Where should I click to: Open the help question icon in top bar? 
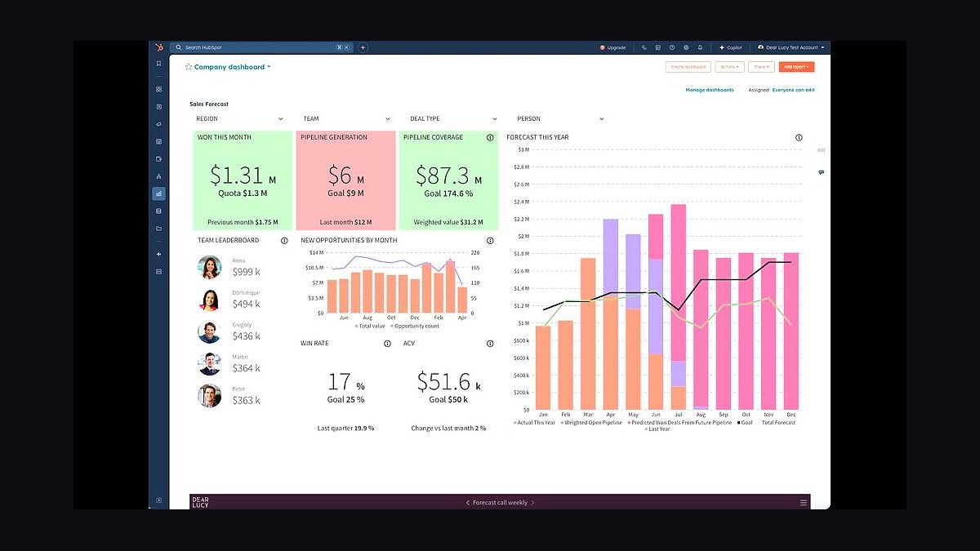pos(672,47)
